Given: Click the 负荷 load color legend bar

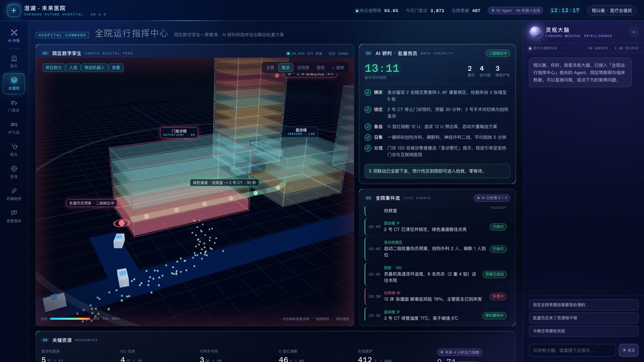Looking at the screenshot, I should [x=70, y=319].
